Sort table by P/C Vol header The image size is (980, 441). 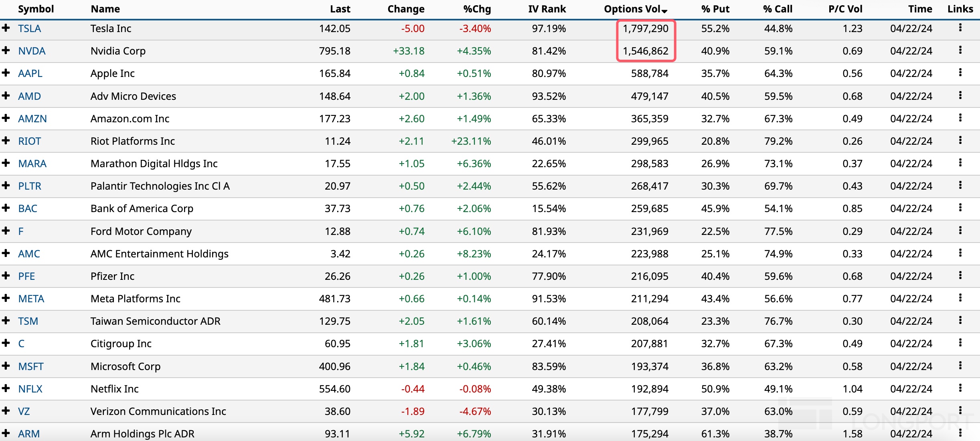pos(845,9)
